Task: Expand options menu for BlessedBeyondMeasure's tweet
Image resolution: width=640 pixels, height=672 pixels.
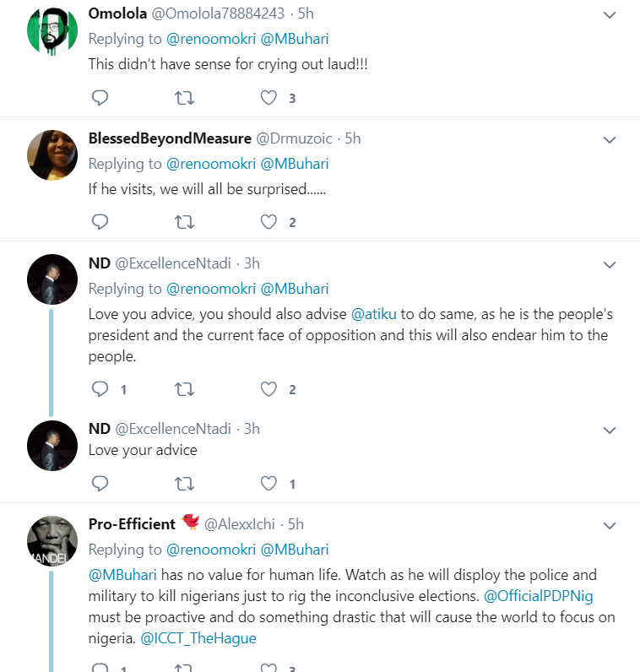Action: click(610, 139)
